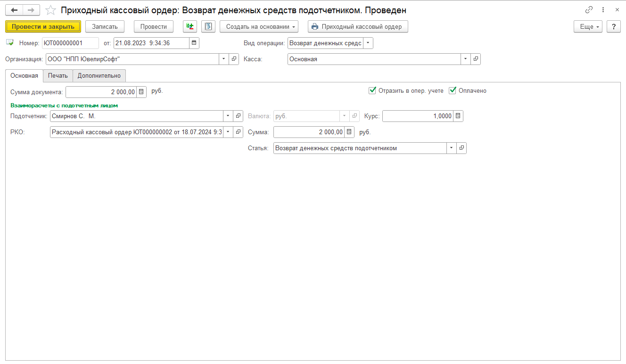The width and height of the screenshot is (626, 364).
Task: Click the Сумма документа value field
Action: [101, 92]
